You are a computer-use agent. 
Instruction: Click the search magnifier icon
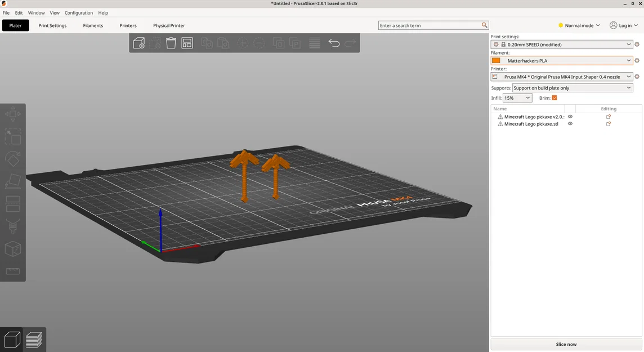coord(485,25)
